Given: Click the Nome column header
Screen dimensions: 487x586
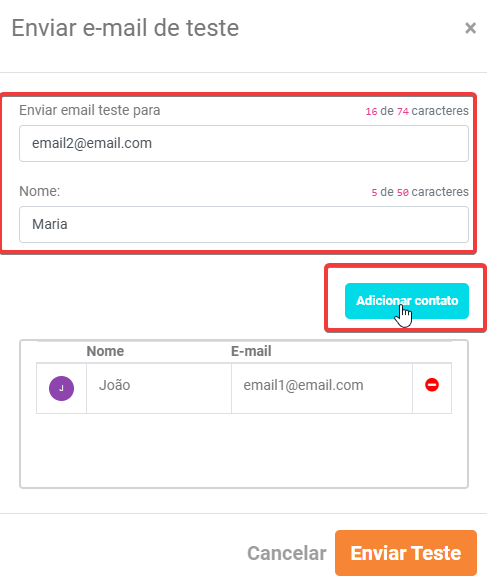Looking at the screenshot, I should [x=105, y=351].
